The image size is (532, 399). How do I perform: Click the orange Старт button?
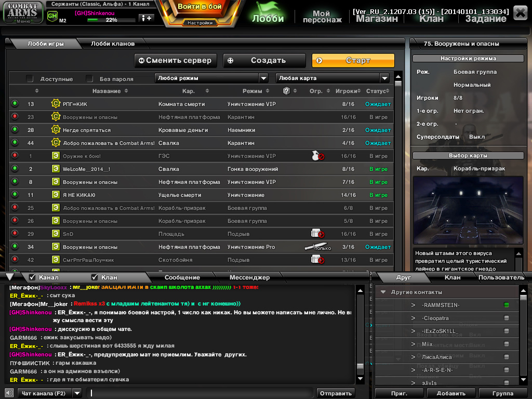coord(353,60)
